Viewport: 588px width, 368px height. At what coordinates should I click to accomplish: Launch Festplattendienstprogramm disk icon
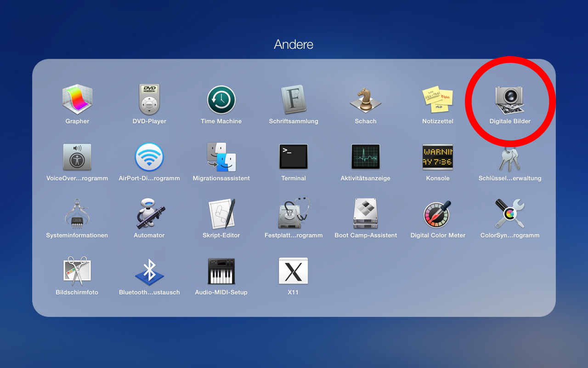(293, 214)
